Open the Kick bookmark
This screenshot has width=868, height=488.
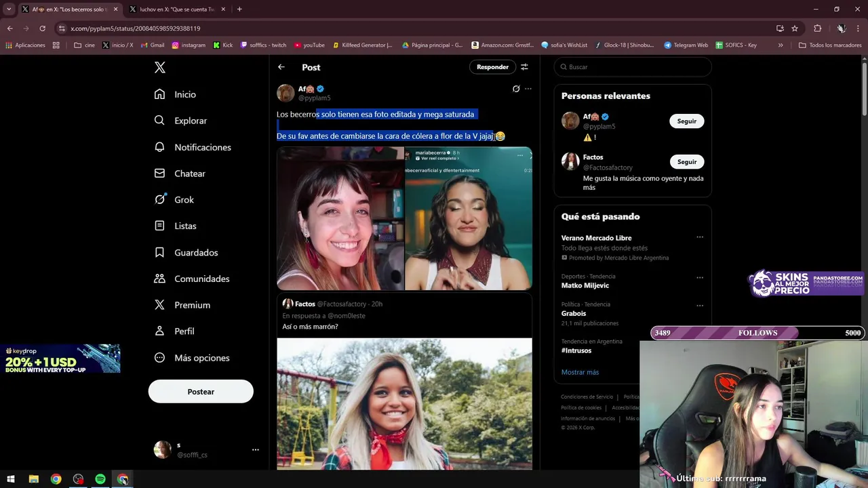[223, 45]
